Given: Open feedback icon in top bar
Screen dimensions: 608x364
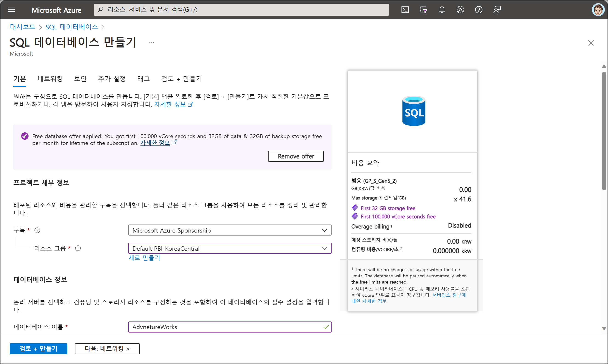Looking at the screenshot, I should click(497, 10).
